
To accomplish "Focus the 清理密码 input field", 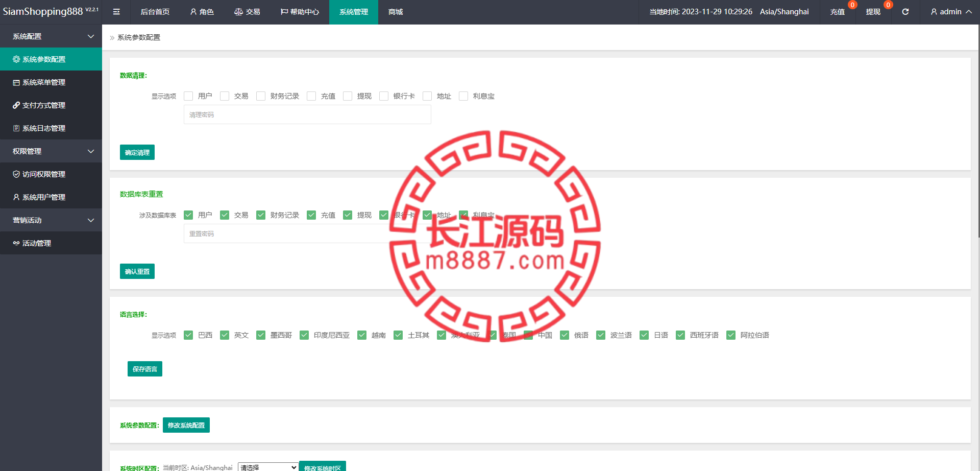I will (x=307, y=114).
